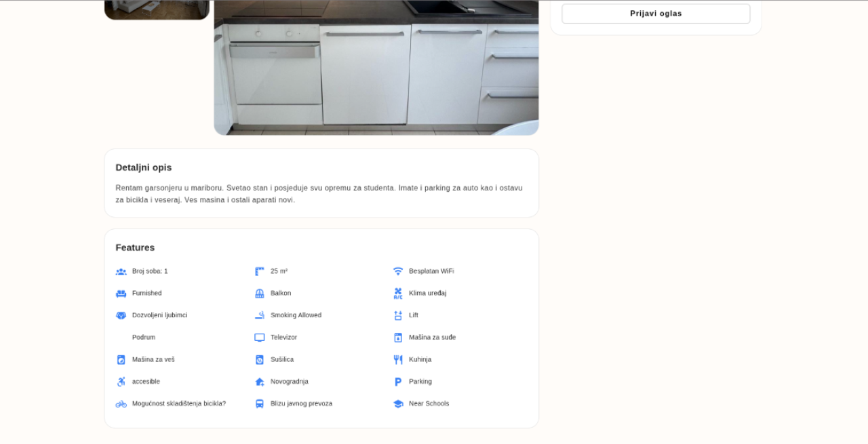
Task: Click the fork and knife icon by Kuhinja
Action: click(398, 360)
